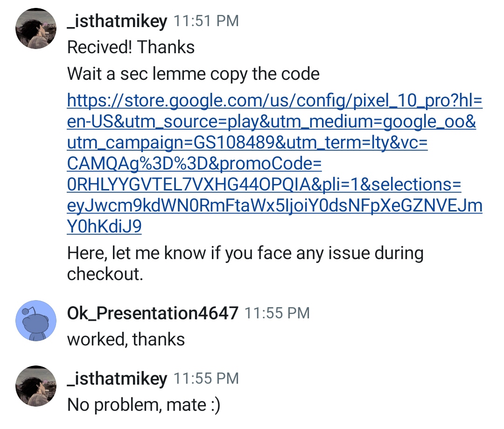
Task: Select the "Here, let me know" checkout message
Action: coord(245,253)
